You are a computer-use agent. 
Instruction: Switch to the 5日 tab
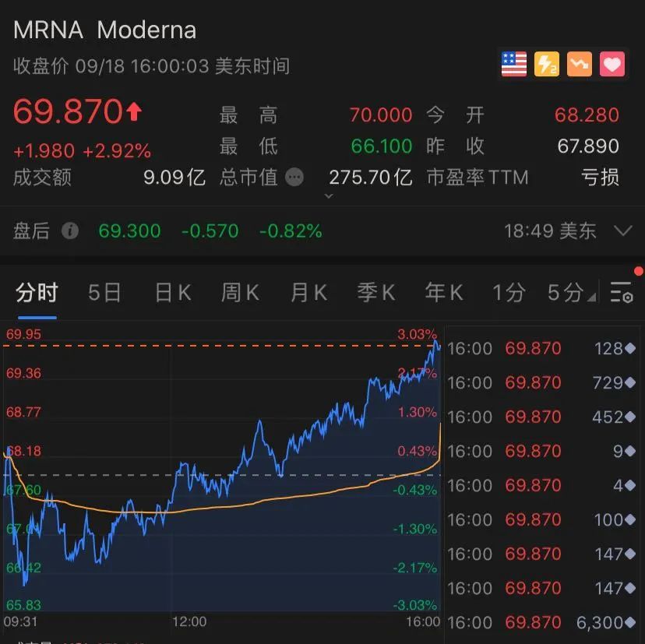[x=104, y=293]
